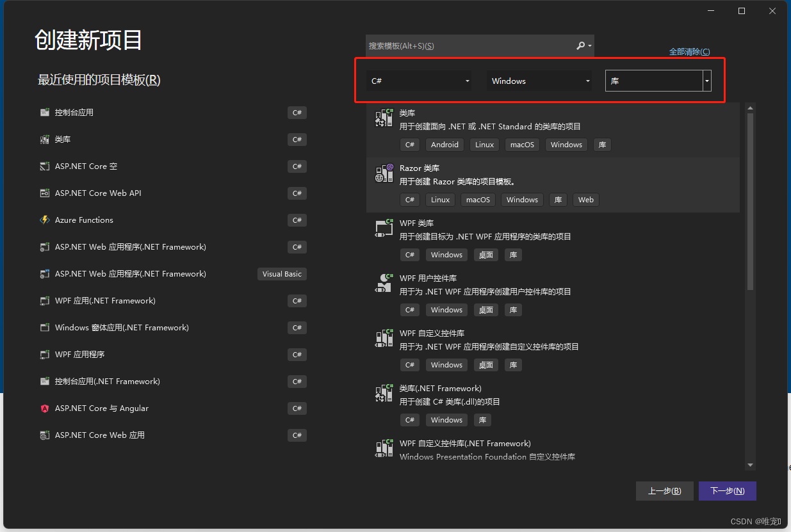This screenshot has width=791, height=532.
Task: Click the WPF 自定义控件库(.NET Framework) icon
Action: [384, 448]
